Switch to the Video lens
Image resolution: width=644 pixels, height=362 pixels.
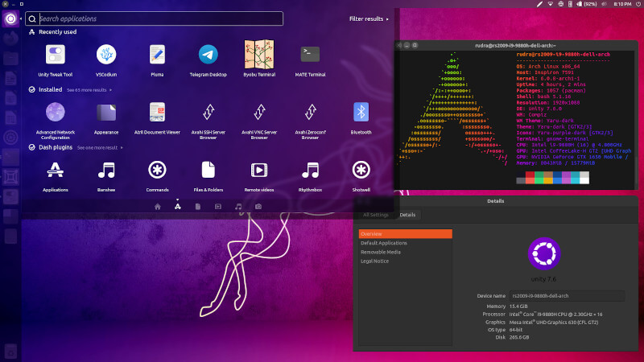pyautogui.click(x=217, y=207)
